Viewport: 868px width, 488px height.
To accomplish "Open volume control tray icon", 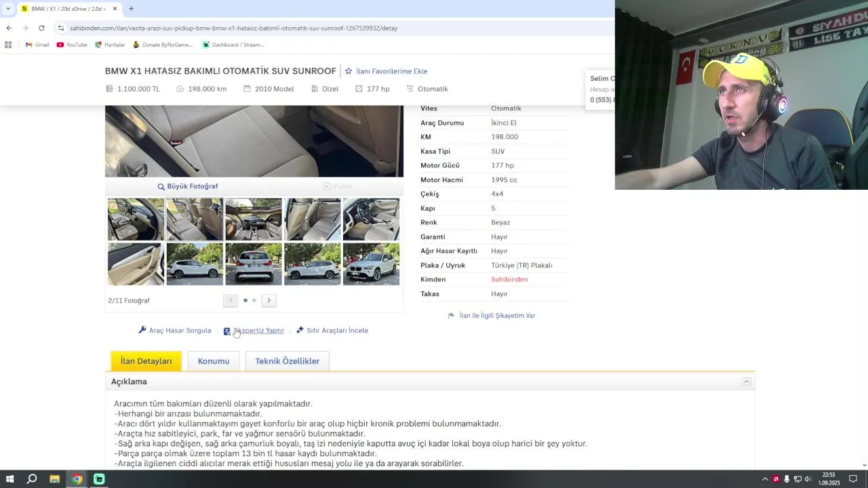I will tap(808, 479).
